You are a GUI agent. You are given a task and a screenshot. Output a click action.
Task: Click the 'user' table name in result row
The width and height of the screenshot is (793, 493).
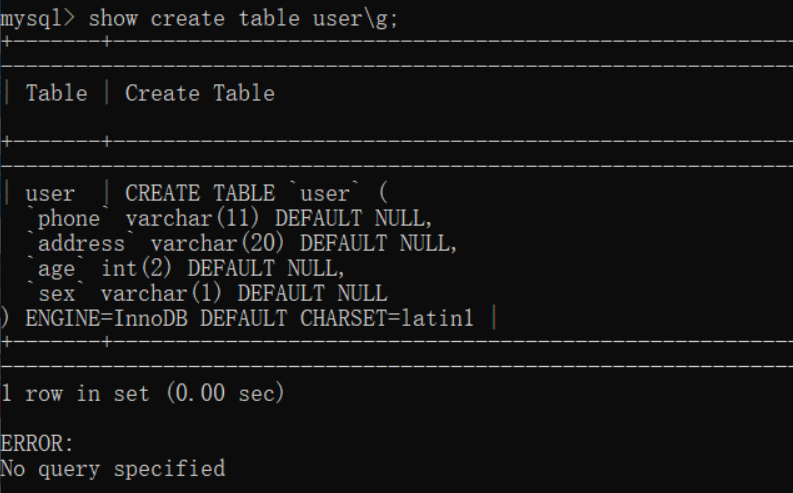coord(49,193)
